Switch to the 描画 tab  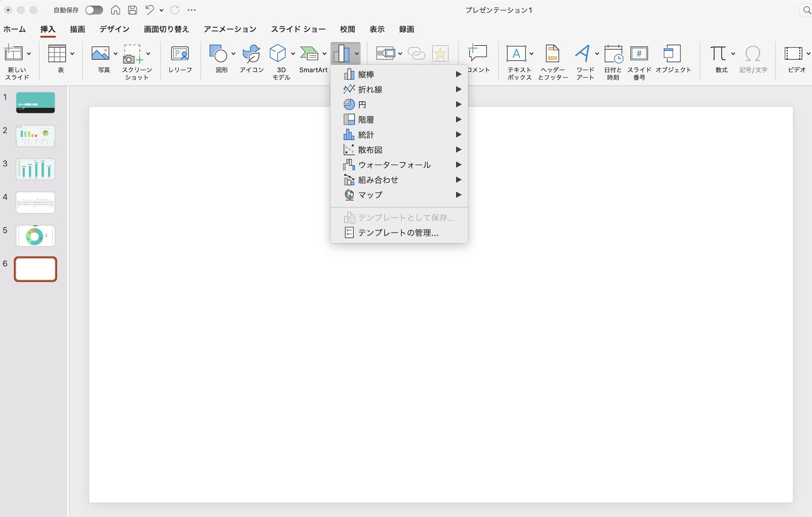click(77, 29)
